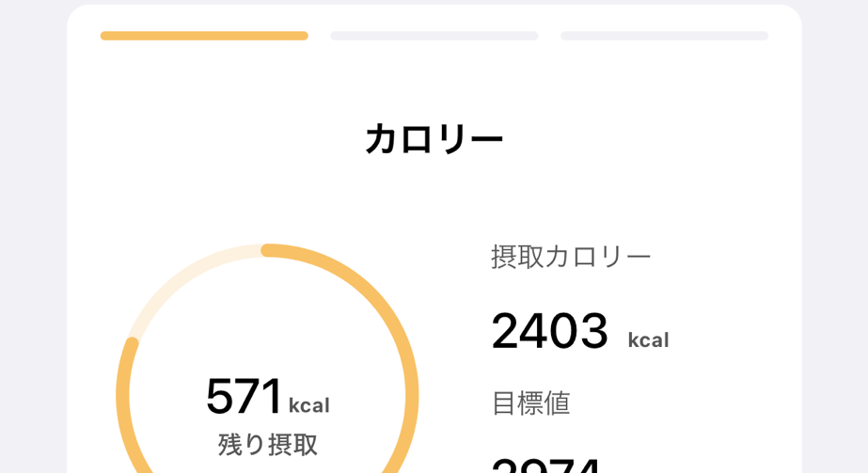
Task: Tap the kcal unit beside 571
Action: click(308, 406)
